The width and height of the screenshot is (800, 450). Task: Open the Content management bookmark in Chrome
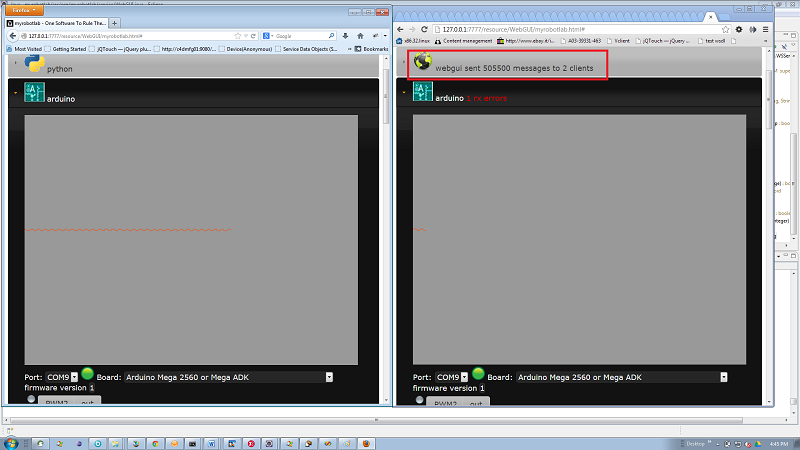463,41
